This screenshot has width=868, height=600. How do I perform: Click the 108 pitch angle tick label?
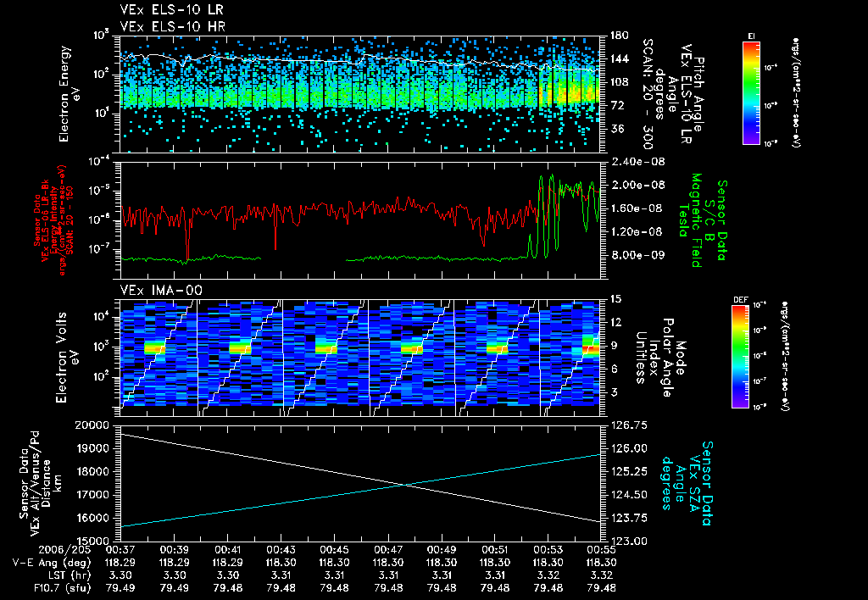click(619, 82)
